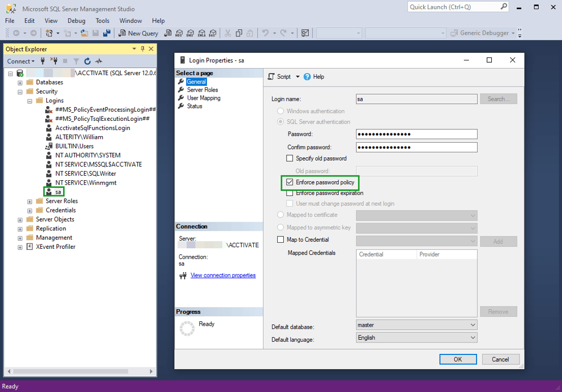The height and width of the screenshot is (392, 562).
Task: Open the Default database dropdown
Action: 473,324
